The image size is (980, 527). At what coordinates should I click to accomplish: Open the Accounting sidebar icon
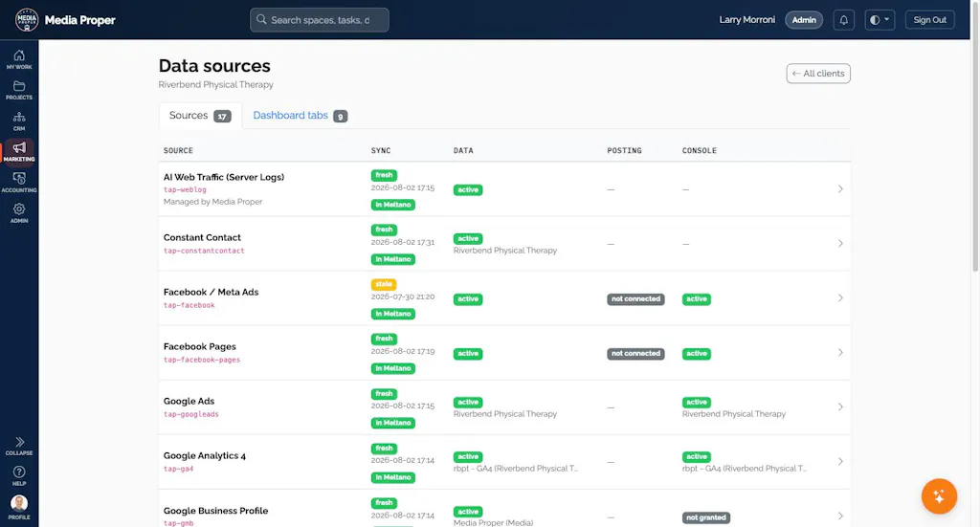pyautogui.click(x=19, y=183)
